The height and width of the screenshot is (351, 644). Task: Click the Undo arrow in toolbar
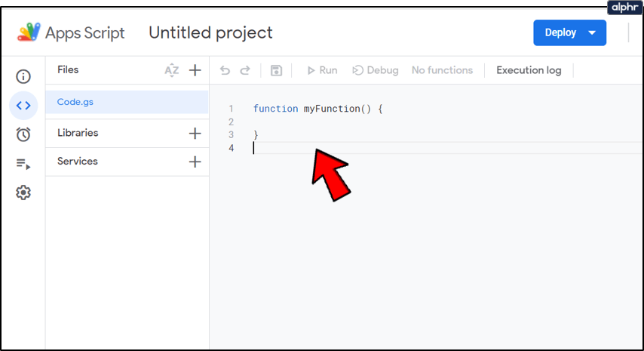coord(225,70)
